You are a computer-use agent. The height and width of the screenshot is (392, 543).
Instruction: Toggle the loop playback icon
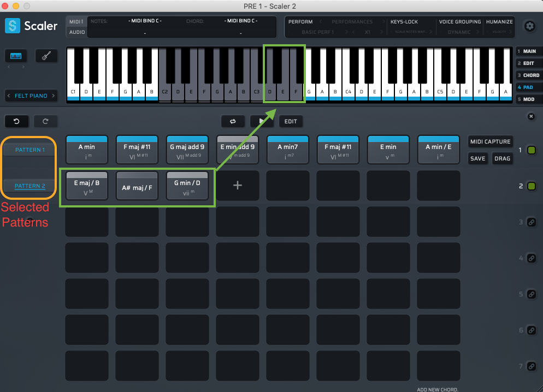tap(233, 121)
